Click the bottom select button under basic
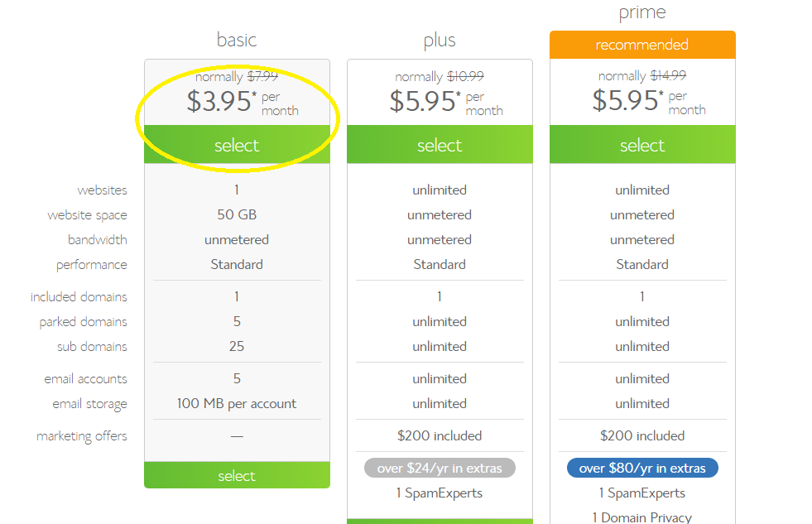The height and width of the screenshot is (524, 812). [237, 475]
